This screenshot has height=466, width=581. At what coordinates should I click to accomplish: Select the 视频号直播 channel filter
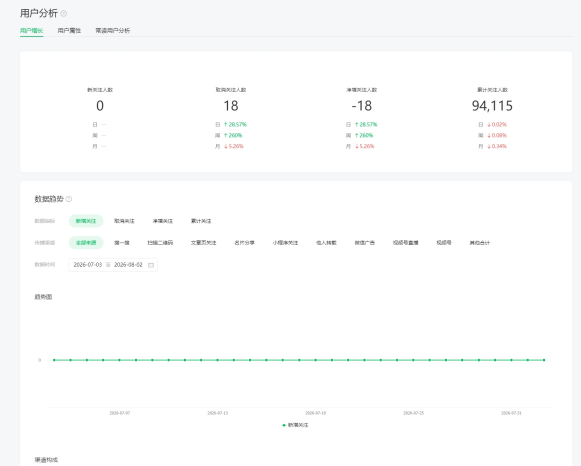pos(406,243)
